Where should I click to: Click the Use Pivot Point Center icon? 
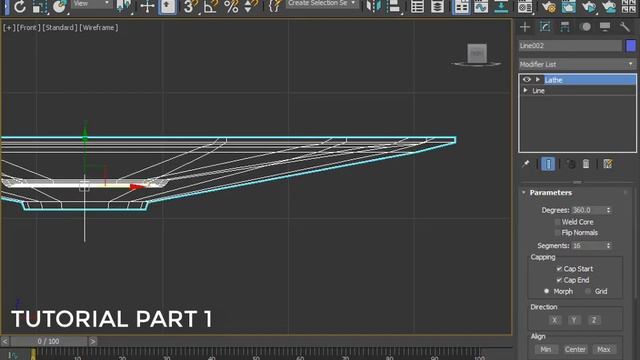click(x=123, y=6)
